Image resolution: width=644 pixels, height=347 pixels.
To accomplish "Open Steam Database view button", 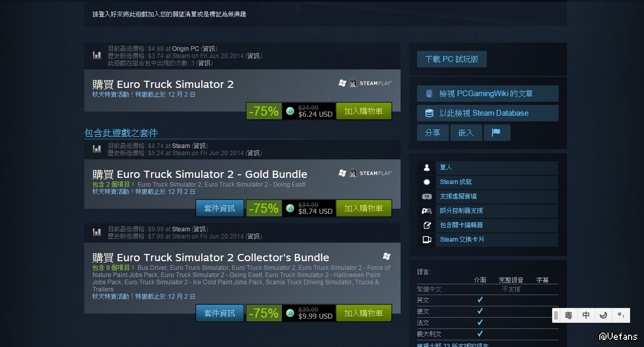I will pyautogui.click(x=487, y=113).
